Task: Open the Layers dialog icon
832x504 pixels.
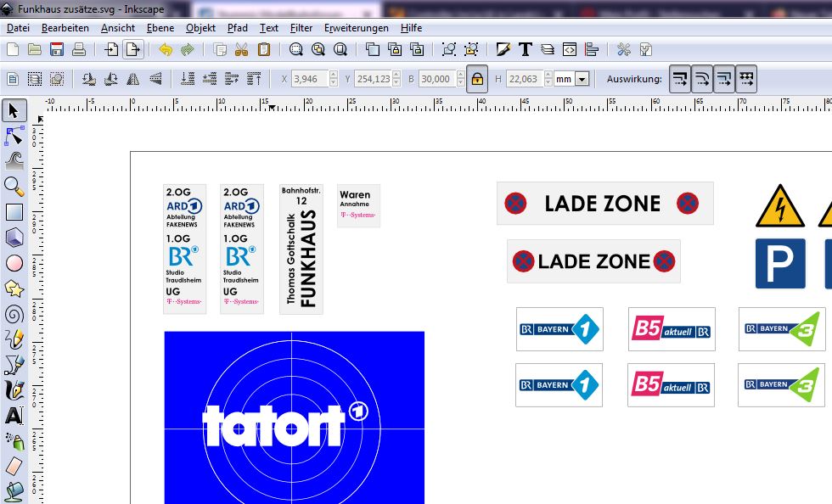Action: coord(548,50)
